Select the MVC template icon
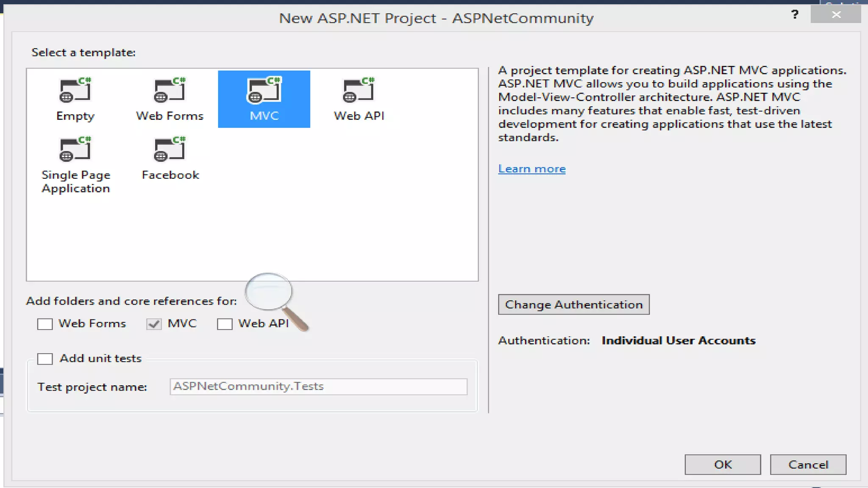 point(264,91)
